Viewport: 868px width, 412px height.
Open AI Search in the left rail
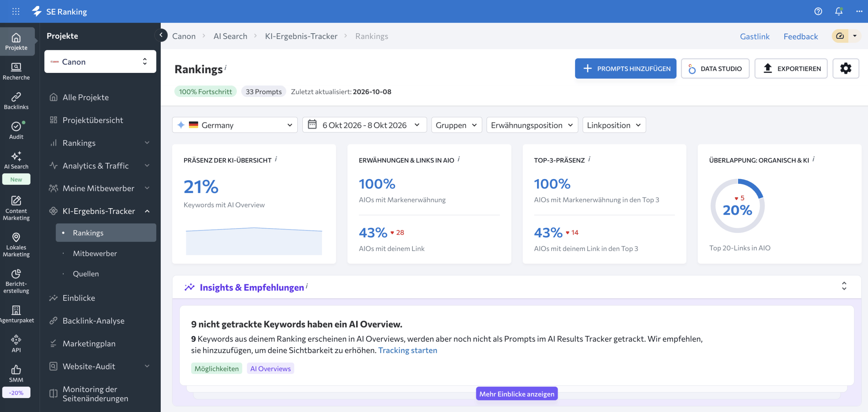point(16,160)
